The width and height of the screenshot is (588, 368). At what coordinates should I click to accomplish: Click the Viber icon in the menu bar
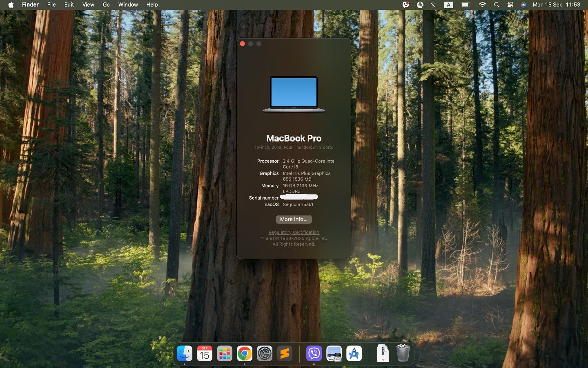tap(405, 4)
